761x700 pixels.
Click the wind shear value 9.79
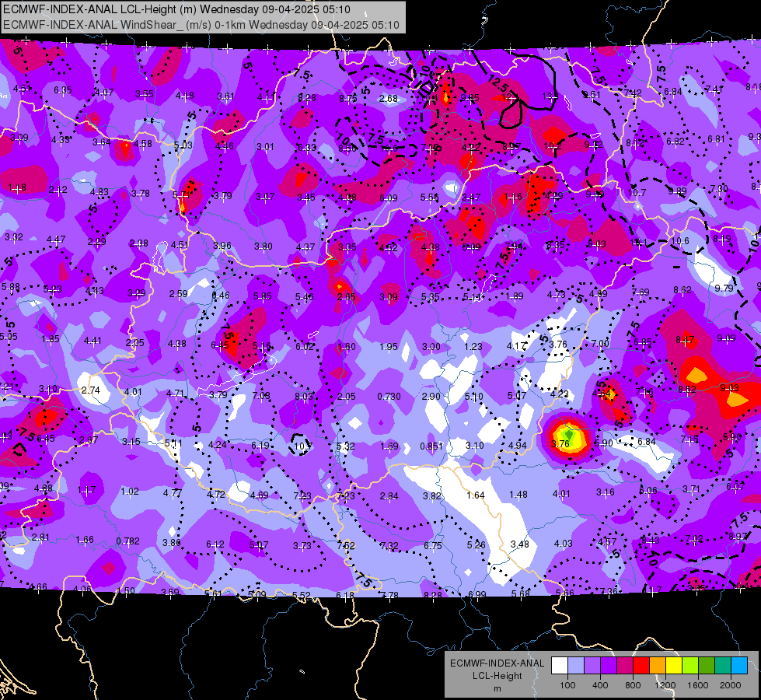[724, 288]
